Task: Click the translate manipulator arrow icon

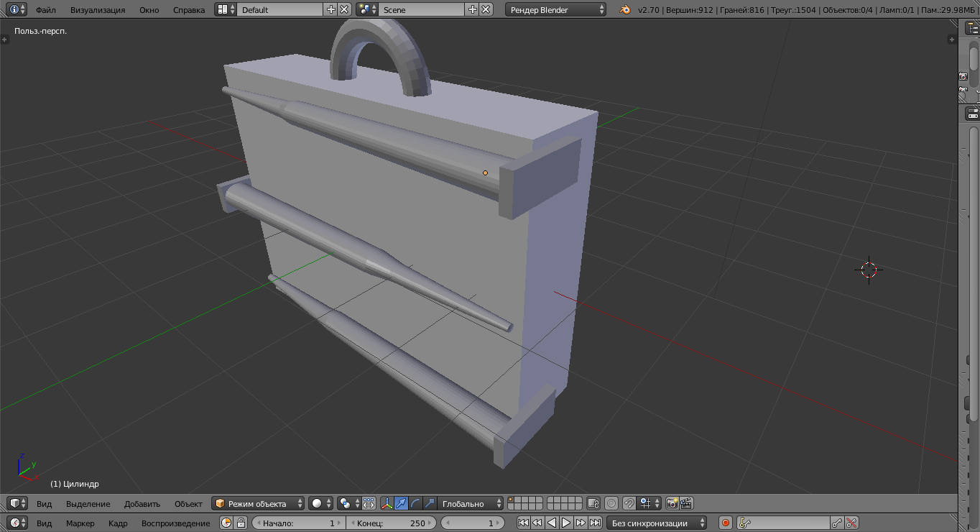Action: (x=401, y=504)
